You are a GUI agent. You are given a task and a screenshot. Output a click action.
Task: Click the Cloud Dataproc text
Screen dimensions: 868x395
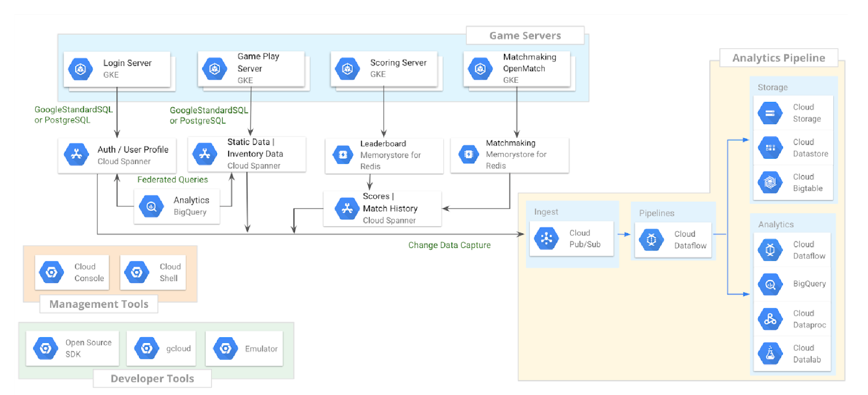pyautogui.click(x=809, y=319)
